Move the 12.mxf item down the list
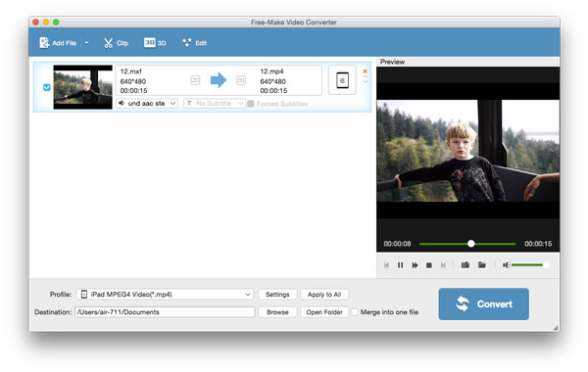 click(366, 81)
